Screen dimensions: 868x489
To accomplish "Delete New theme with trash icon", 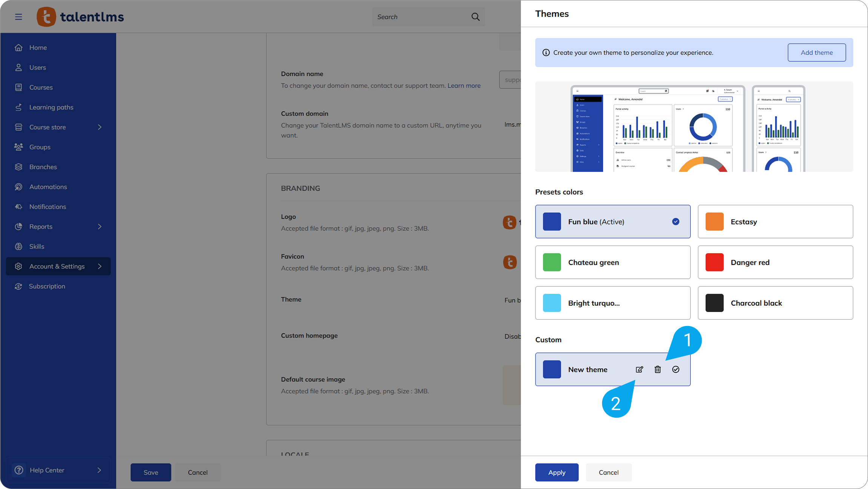I will pos(658,369).
